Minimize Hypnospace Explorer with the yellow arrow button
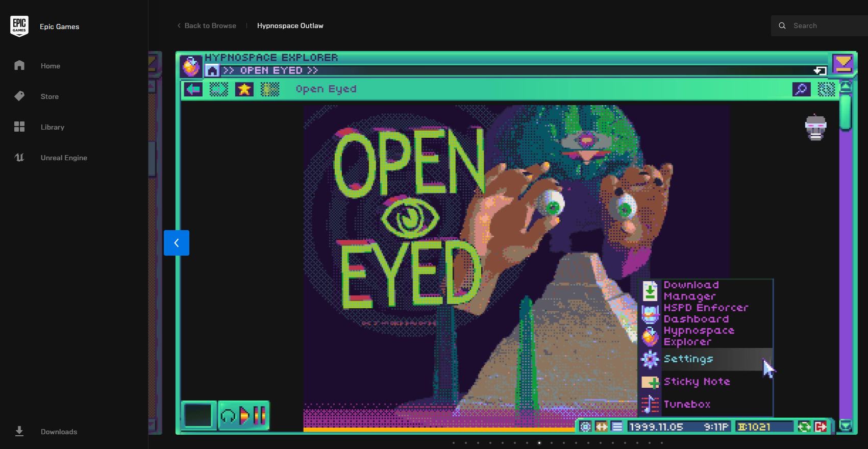 coord(843,64)
